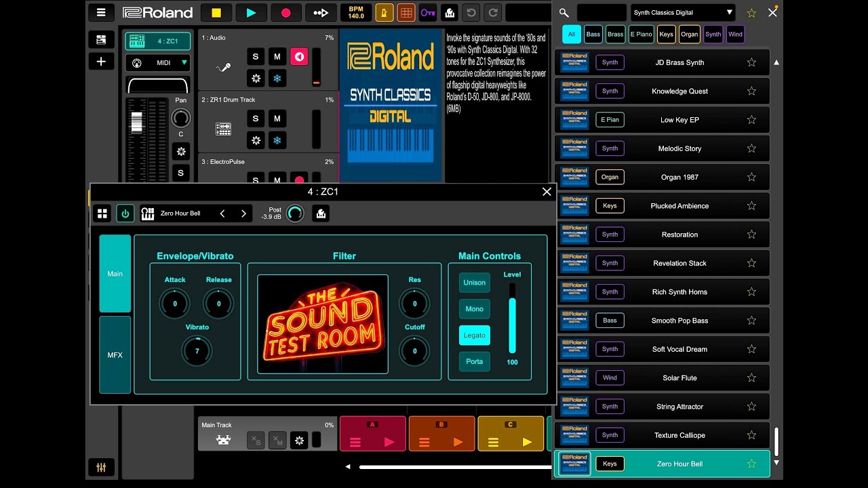This screenshot has height=488, width=868.
Task: Select the JD Brass Synth tone
Action: (662, 62)
